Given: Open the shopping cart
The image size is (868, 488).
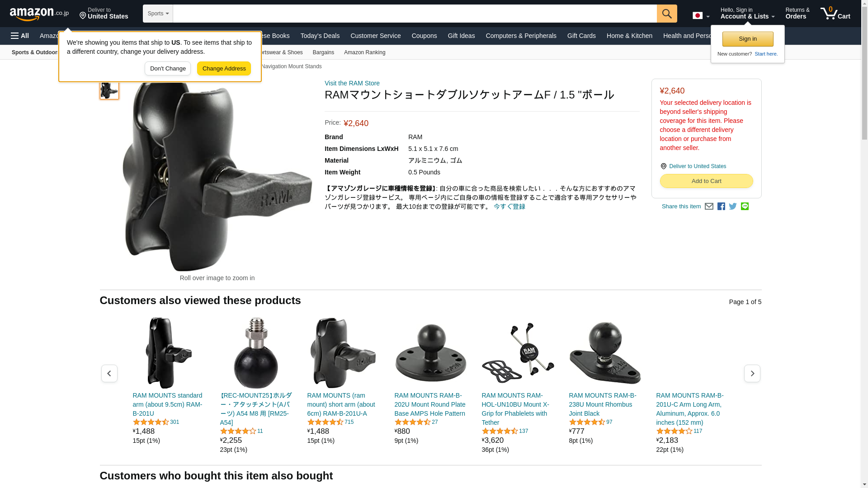Looking at the screenshot, I should (835, 13).
